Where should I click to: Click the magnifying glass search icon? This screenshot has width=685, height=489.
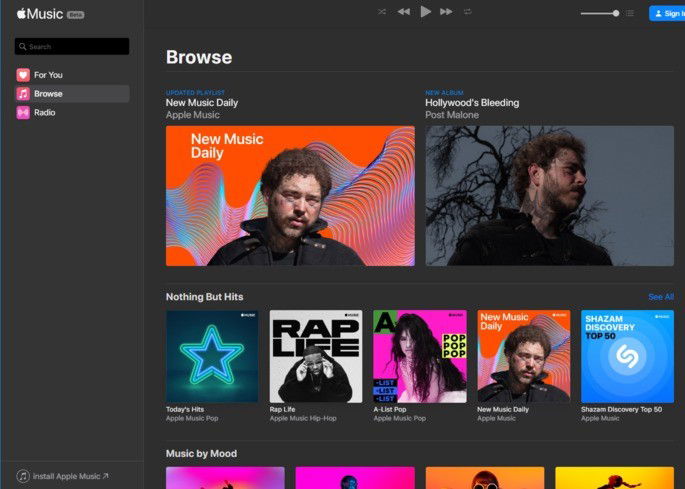coord(23,46)
